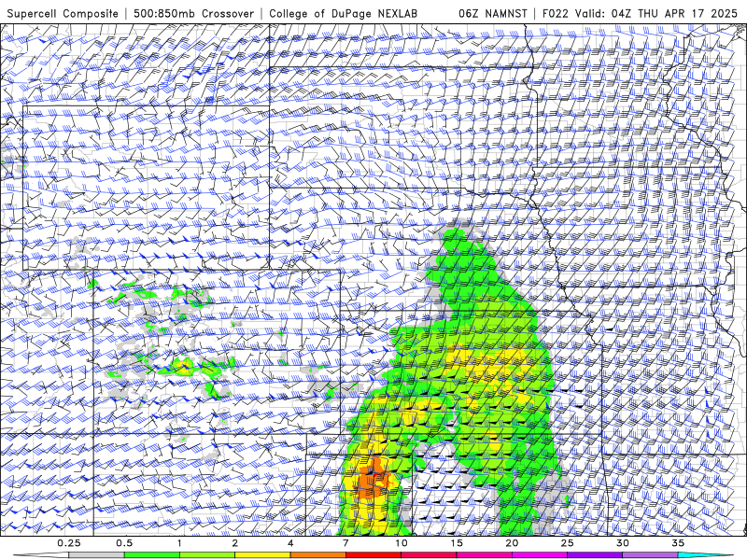Image resolution: width=747 pixels, height=560 pixels.
Task: Click the legend value 20
Action: point(512,543)
